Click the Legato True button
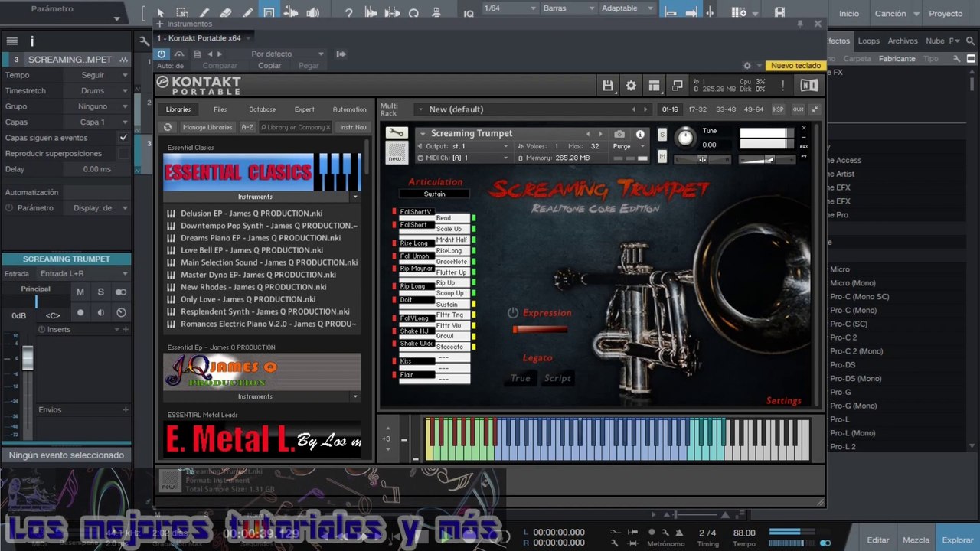Image resolution: width=980 pixels, height=551 pixels. [x=521, y=378]
